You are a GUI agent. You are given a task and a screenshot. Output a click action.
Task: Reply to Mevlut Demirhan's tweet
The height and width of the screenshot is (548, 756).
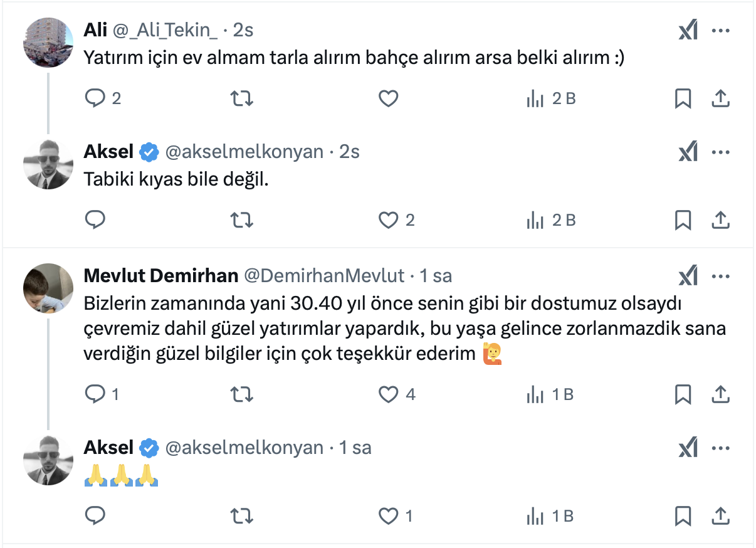pyautogui.click(x=95, y=394)
